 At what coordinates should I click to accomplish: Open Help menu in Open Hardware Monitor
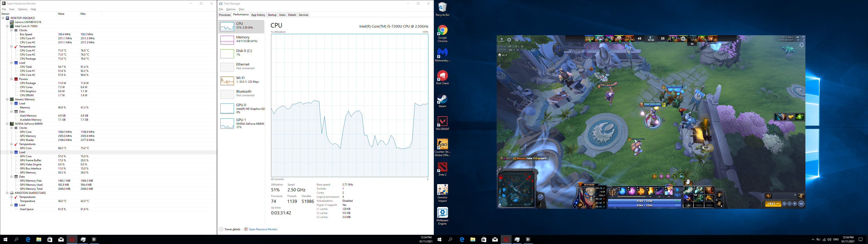tap(33, 9)
